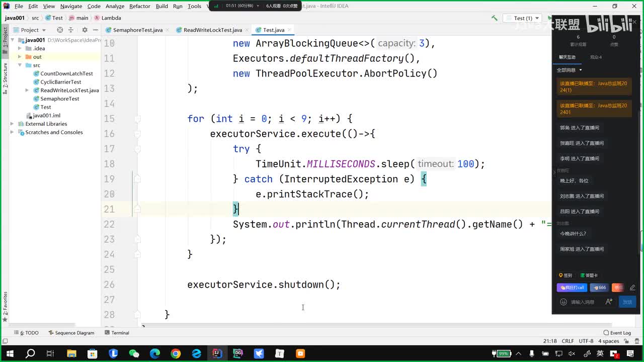Click the UTF-8 encoding indicator
Image resolution: width=644 pixels, height=362 pixels.
586,341
